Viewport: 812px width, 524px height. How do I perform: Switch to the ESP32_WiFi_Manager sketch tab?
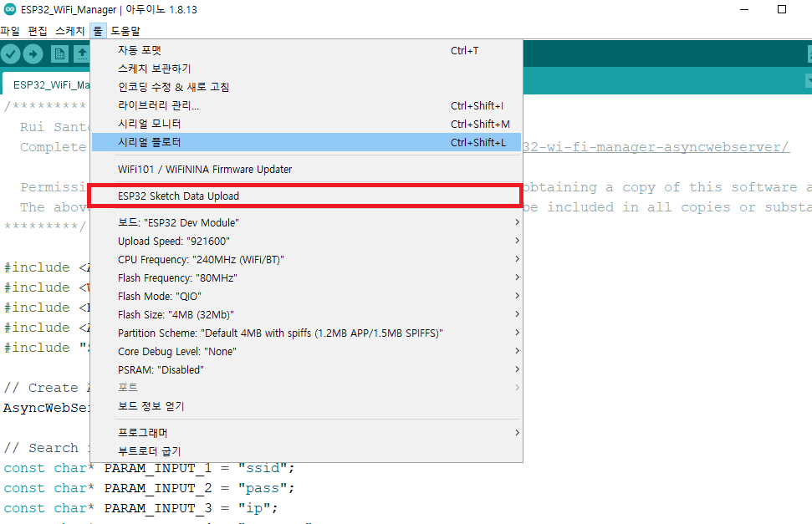[x=47, y=85]
